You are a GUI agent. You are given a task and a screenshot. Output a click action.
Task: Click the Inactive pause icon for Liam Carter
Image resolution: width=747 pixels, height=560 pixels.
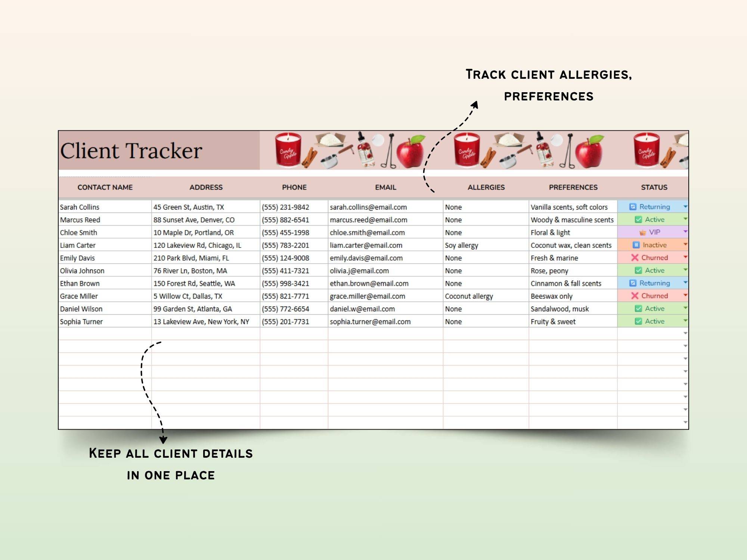click(636, 245)
